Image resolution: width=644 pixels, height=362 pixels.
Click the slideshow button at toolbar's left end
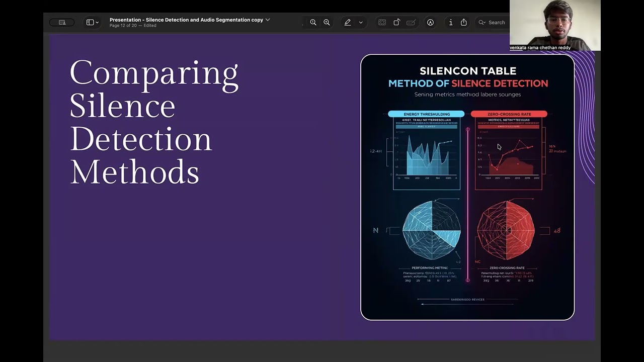coord(62,22)
